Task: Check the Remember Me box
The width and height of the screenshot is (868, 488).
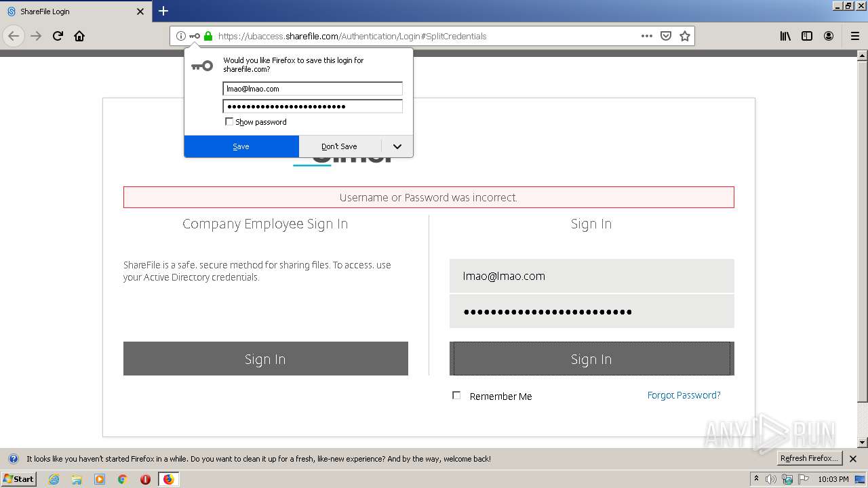Action: click(x=456, y=395)
